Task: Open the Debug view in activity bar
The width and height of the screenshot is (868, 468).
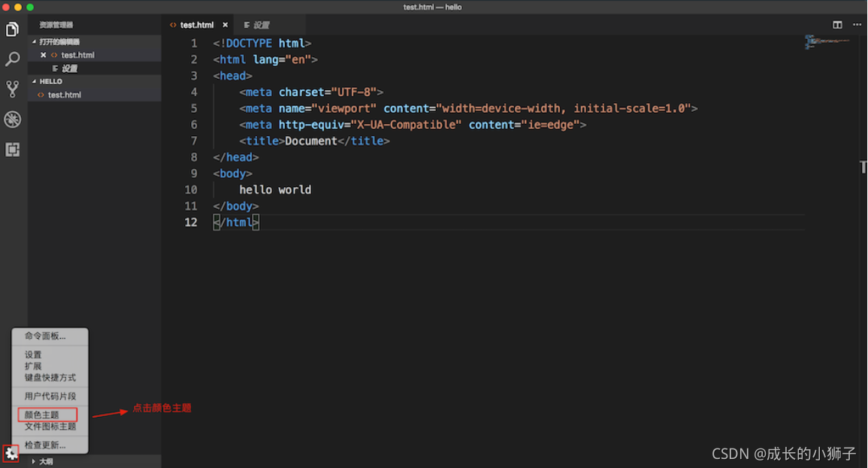Action: 12,119
